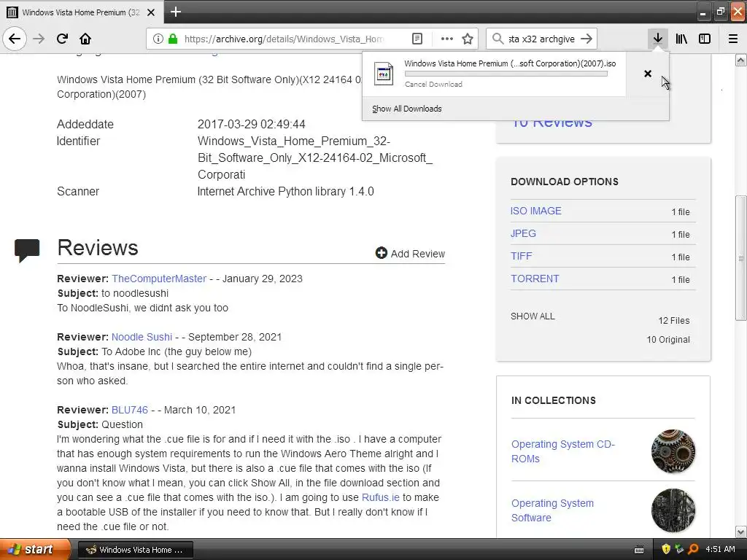Click the search magnifier icon
The height and width of the screenshot is (560, 747).
(x=498, y=39)
